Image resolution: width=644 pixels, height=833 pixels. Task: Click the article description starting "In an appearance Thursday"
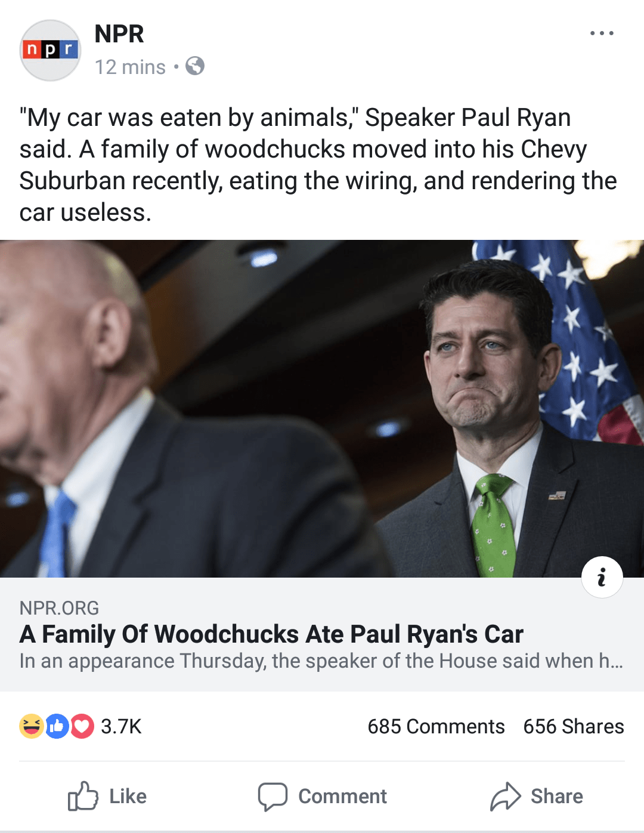pyautogui.click(x=321, y=661)
